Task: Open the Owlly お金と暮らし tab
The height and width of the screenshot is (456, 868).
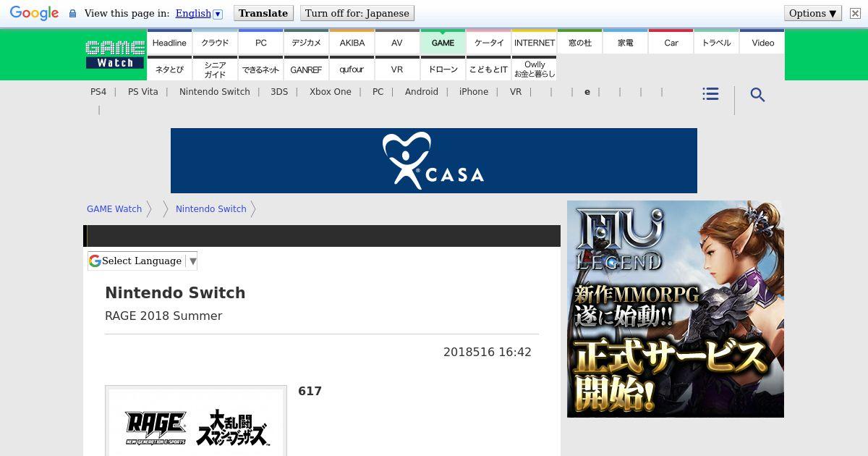Action: [x=535, y=69]
